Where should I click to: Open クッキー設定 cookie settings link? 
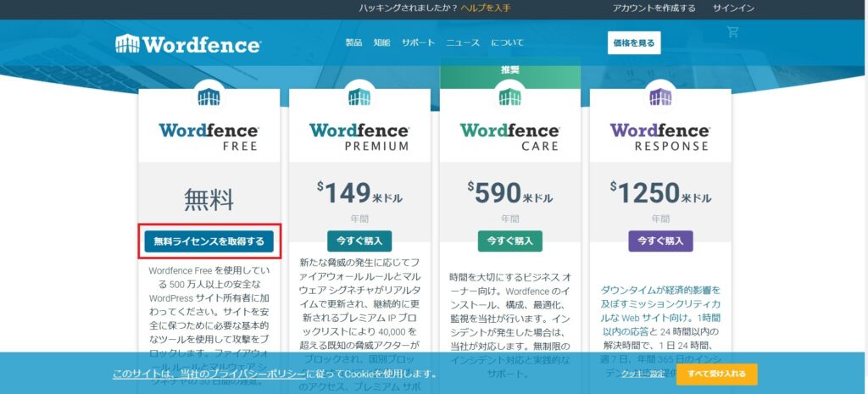[643, 374]
